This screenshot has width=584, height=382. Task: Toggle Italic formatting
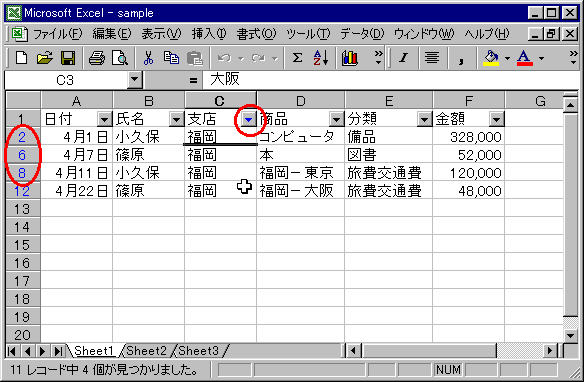tap(403, 58)
